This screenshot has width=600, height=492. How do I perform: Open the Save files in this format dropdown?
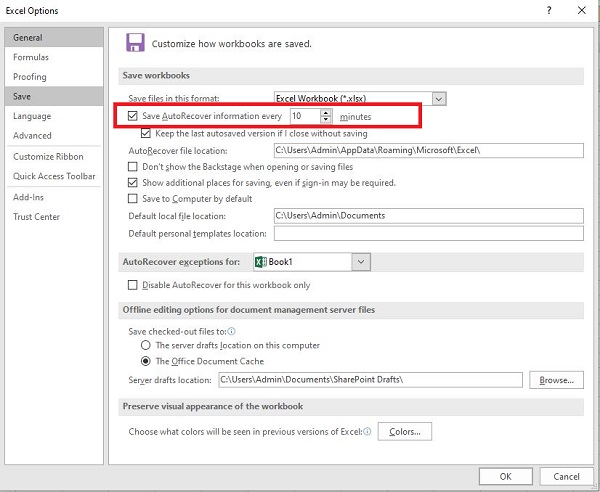click(x=439, y=99)
